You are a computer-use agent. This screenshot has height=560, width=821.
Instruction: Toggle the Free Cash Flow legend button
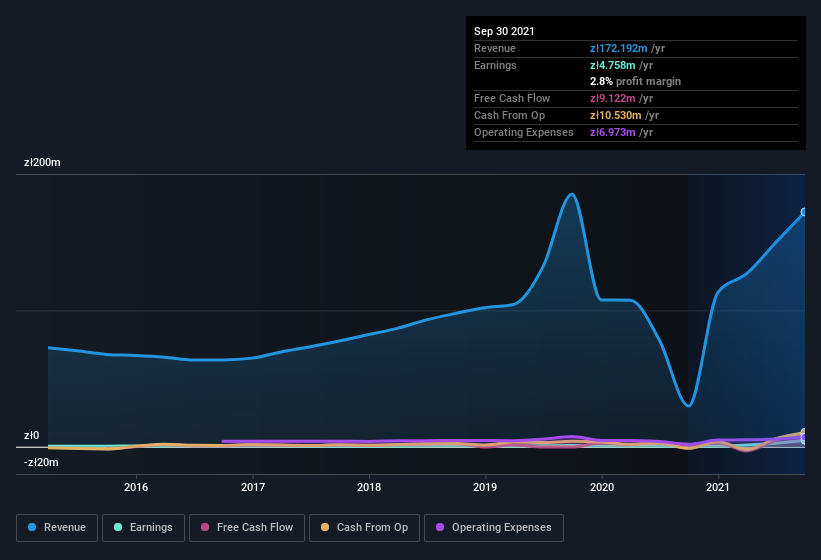(247, 528)
